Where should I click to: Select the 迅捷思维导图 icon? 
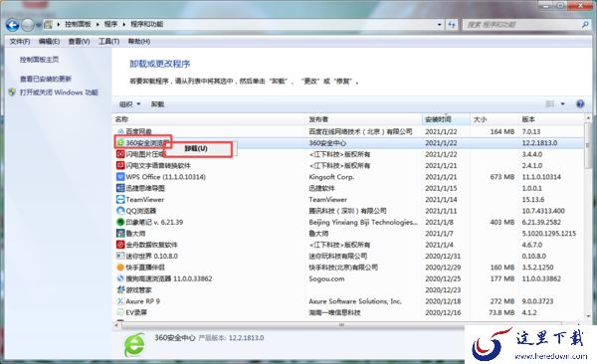click(120, 188)
